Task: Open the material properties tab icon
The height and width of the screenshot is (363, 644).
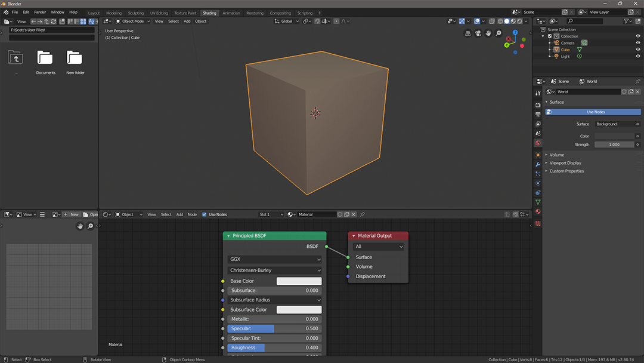Action: [x=538, y=211]
